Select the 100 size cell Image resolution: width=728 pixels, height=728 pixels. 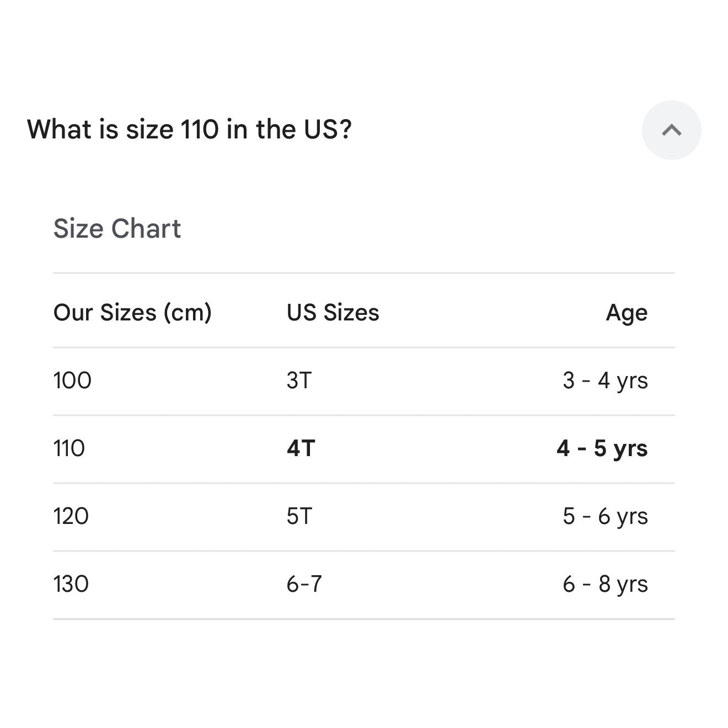72,381
